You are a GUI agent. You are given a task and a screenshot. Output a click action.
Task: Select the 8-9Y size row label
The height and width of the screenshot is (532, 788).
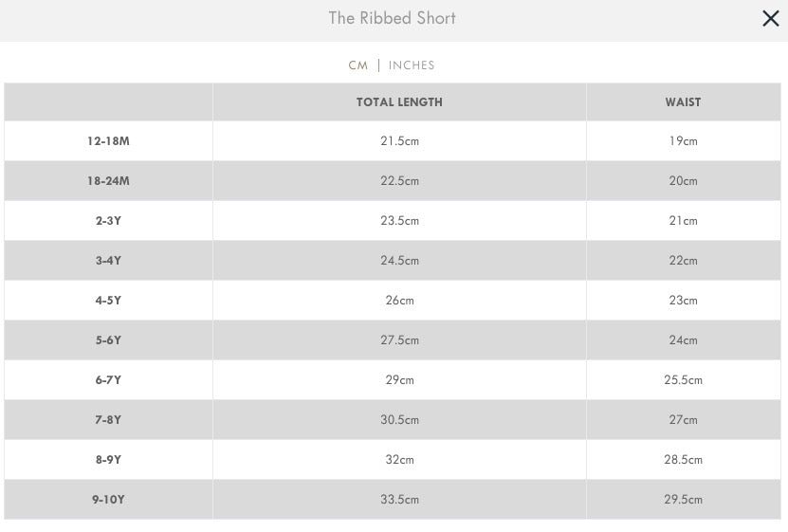108,460
